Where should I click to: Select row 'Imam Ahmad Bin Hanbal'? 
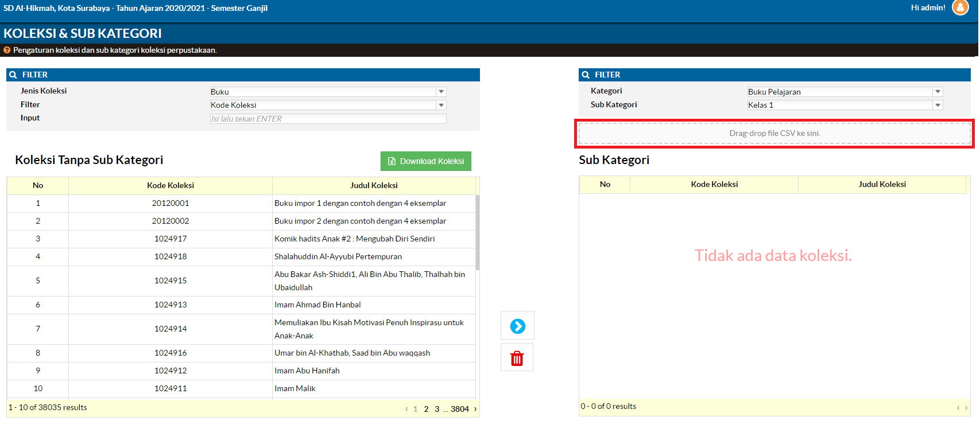241,305
